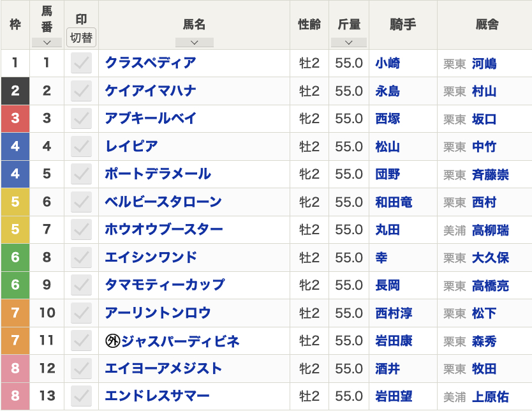Toggle mark checkbox for ホウオウブースター

[x=81, y=229]
